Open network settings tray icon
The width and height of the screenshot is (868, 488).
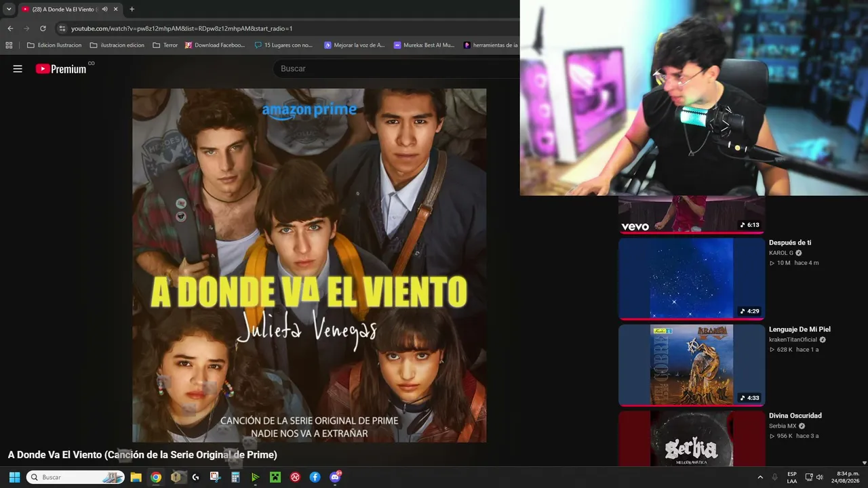(x=809, y=477)
